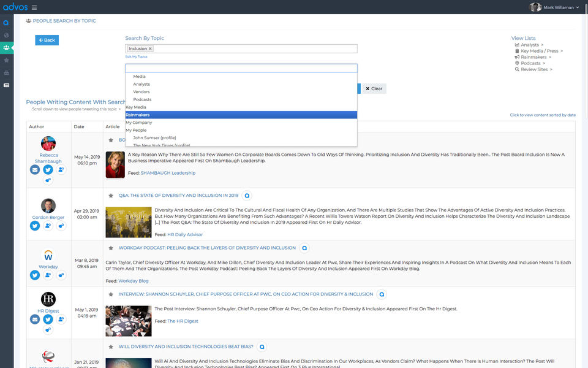Star the first article by Rebecca Shambaugh

(x=111, y=140)
